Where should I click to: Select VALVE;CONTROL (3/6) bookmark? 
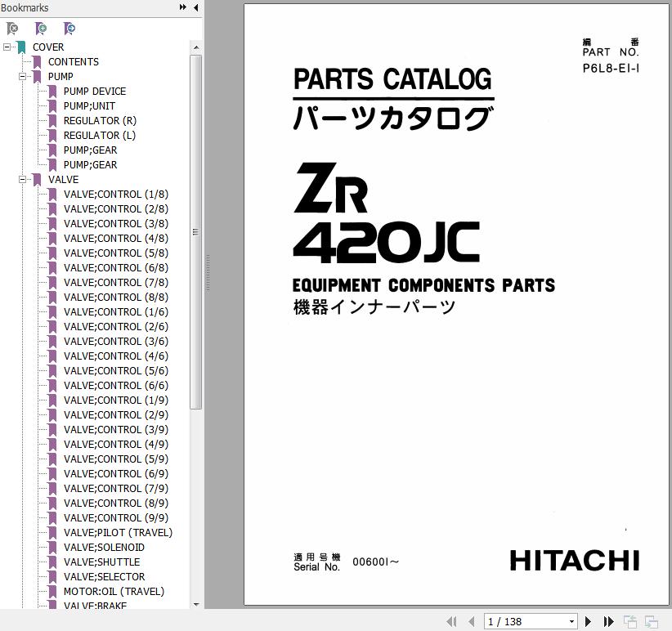(116, 342)
